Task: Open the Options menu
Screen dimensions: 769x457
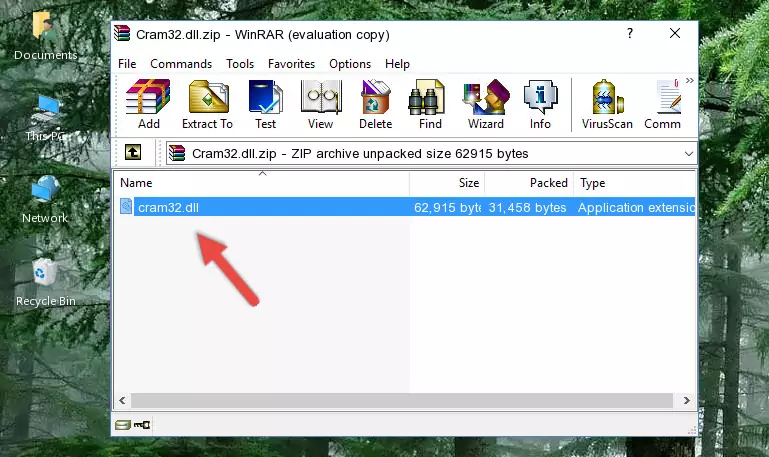Action: click(x=350, y=64)
